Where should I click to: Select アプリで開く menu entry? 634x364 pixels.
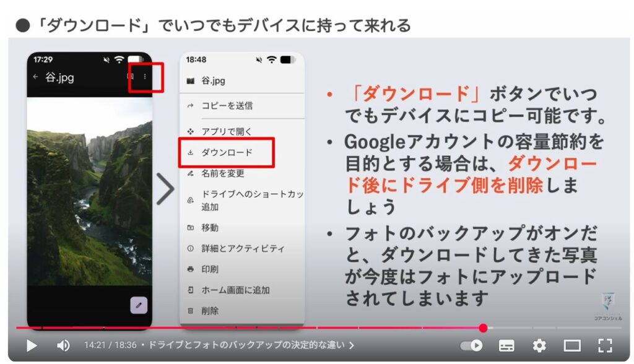coord(227,131)
